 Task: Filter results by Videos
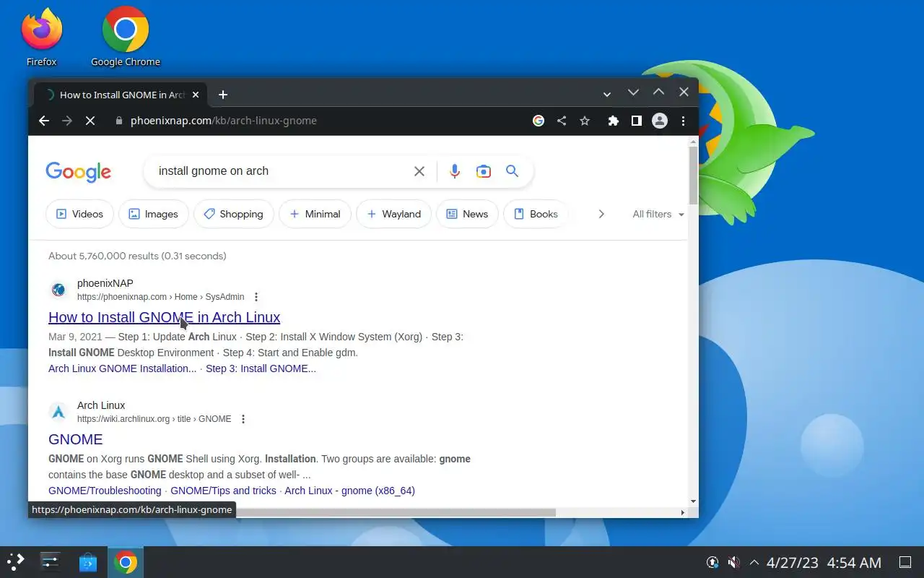79,214
